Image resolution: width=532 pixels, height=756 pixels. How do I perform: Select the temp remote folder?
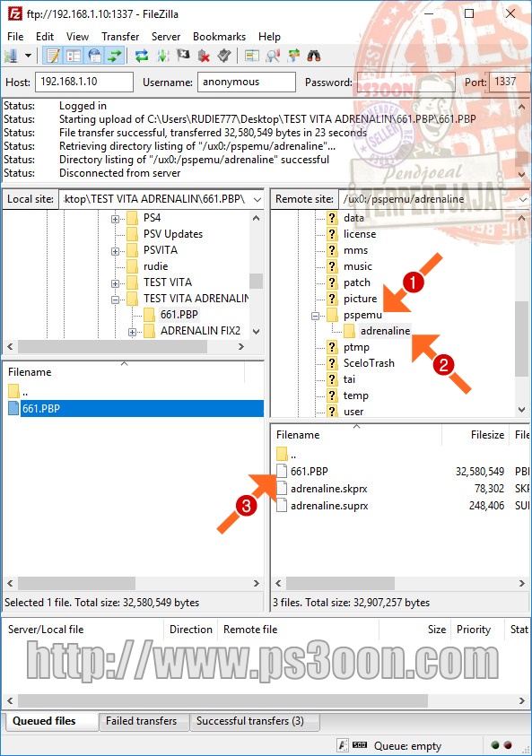click(356, 395)
